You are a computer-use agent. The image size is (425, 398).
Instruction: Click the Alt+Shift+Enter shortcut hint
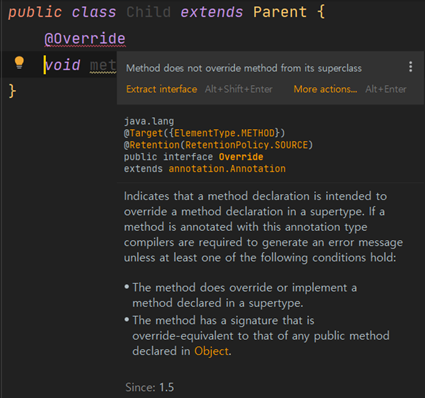(238, 89)
